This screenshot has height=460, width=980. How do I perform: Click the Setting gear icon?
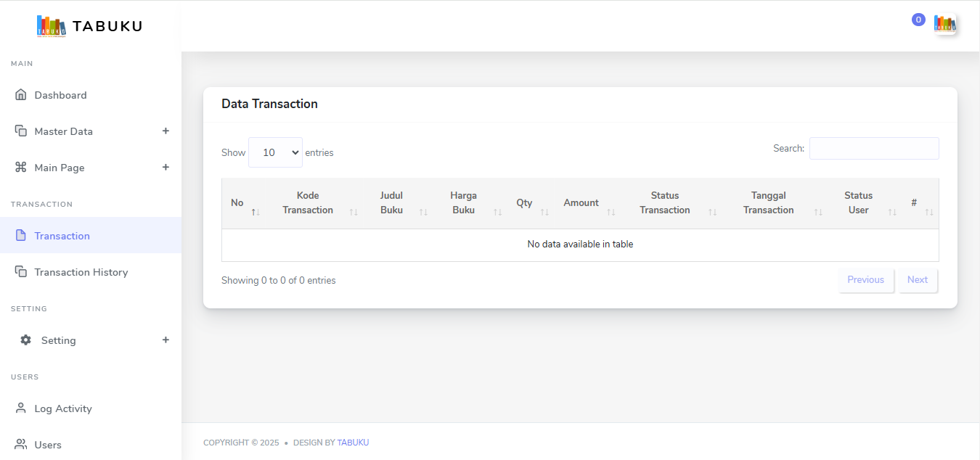coord(26,340)
